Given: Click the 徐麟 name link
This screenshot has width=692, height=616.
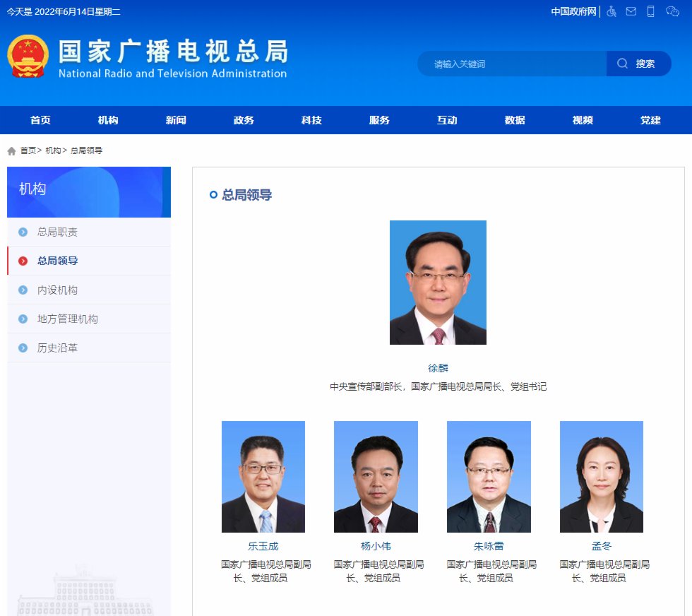Looking at the screenshot, I should pos(438,368).
